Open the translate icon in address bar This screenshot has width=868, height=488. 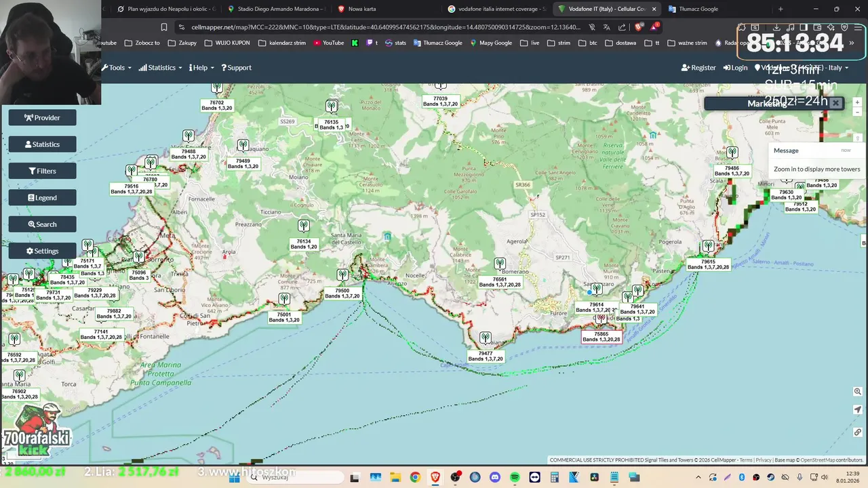[606, 27]
